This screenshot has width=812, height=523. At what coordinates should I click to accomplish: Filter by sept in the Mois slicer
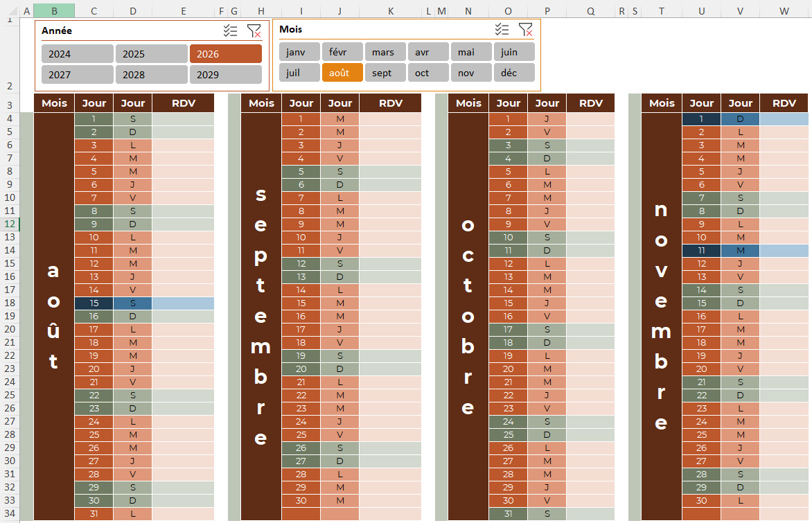(x=386, y=73)
